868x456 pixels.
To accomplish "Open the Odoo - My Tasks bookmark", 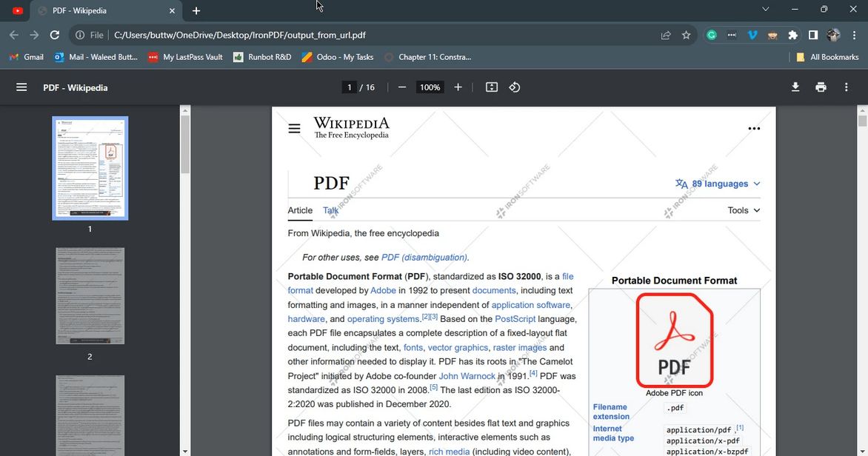I will (x=338, y=57).
